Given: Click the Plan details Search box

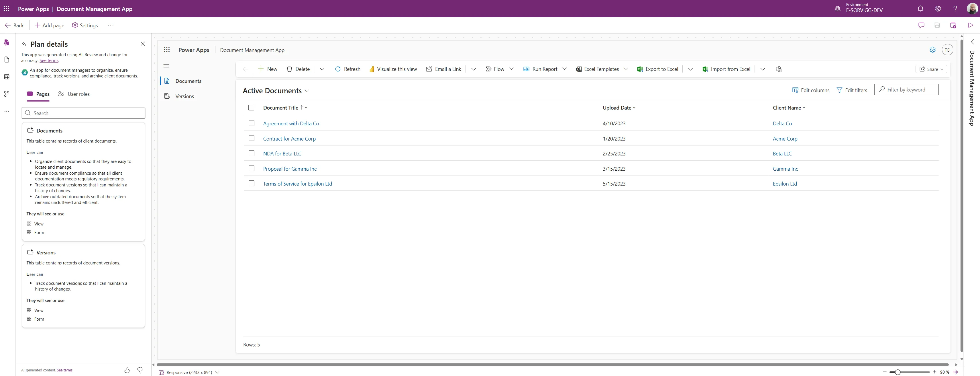Looking at the screenshot, I should (84, 113).
